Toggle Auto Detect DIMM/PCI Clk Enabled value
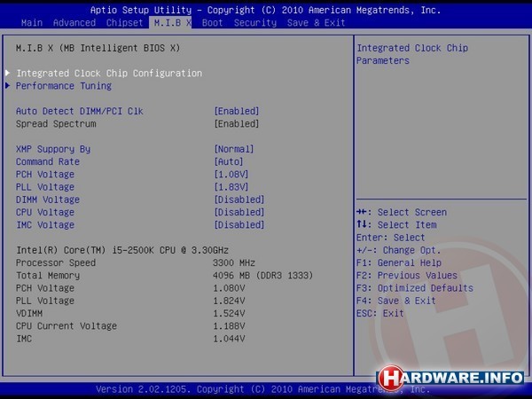Viewport: 532px width, 399px height. coord(236,111)
